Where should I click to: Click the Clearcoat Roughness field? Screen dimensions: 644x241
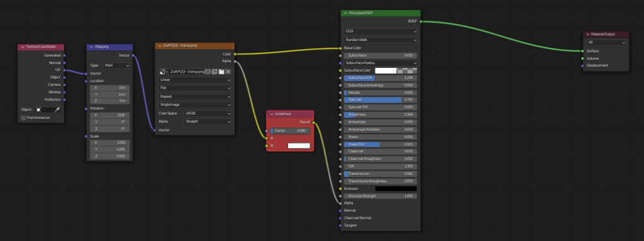tap(380, 159)
